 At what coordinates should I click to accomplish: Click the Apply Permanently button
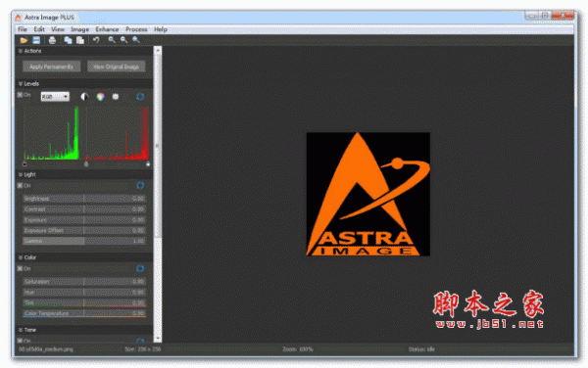point(51,67)
